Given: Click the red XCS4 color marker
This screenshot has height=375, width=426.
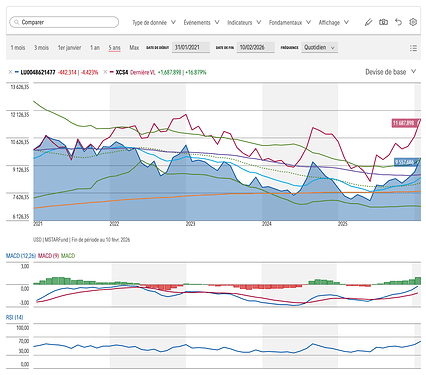Looking at the screenshot, I should click(112, 72).
